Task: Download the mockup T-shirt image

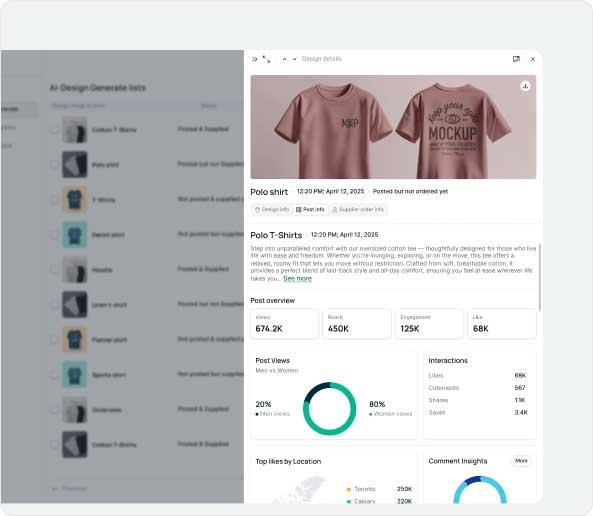Action: pyautogui.click(x=525, y=86)
